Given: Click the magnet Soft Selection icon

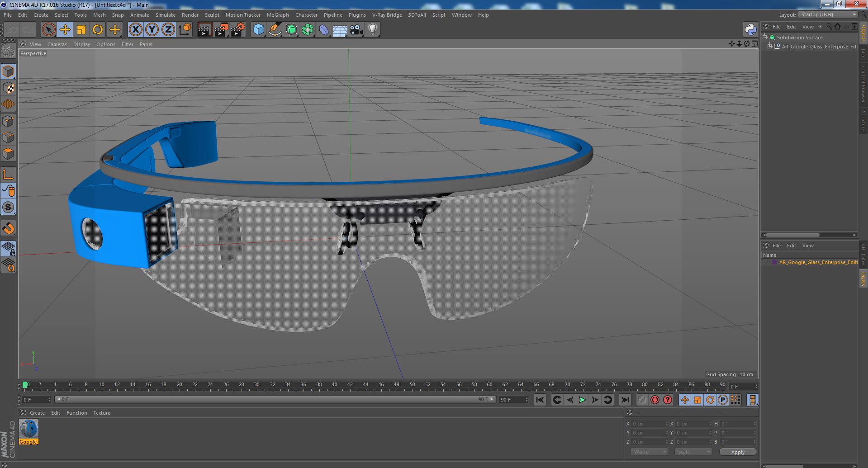Looking at the screenshot, I should point(8,228).
